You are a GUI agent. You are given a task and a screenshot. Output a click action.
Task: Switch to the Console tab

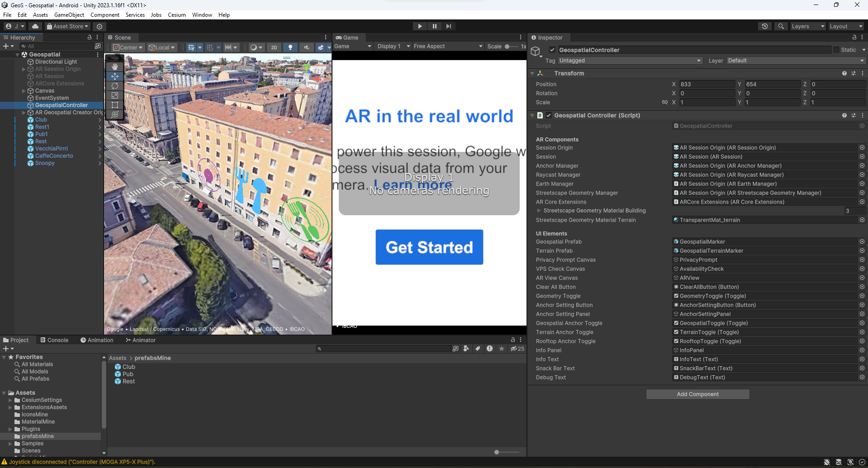point(54,340)
